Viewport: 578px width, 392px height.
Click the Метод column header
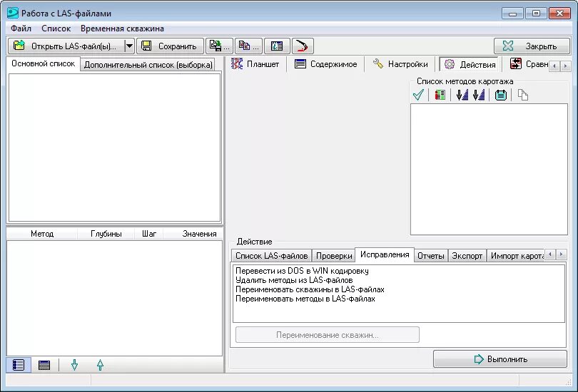click(42, 234)
